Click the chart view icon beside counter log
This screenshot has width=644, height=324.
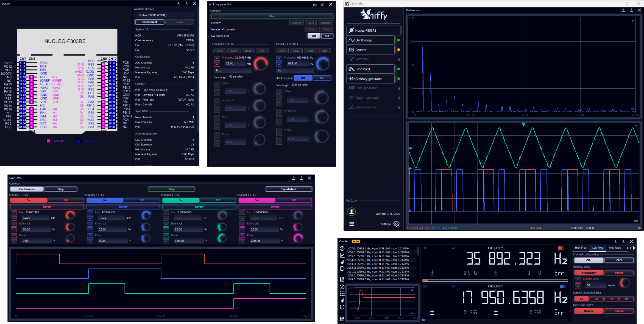(x=342, y=255)
